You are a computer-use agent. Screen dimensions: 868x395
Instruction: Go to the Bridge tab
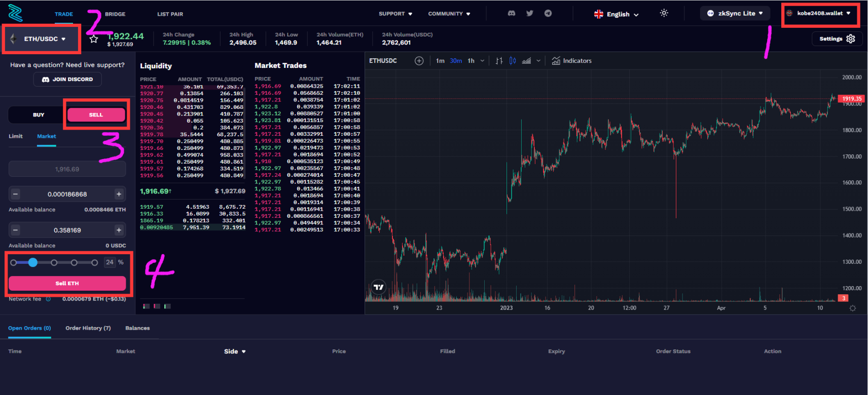click(x=115, y=14)
